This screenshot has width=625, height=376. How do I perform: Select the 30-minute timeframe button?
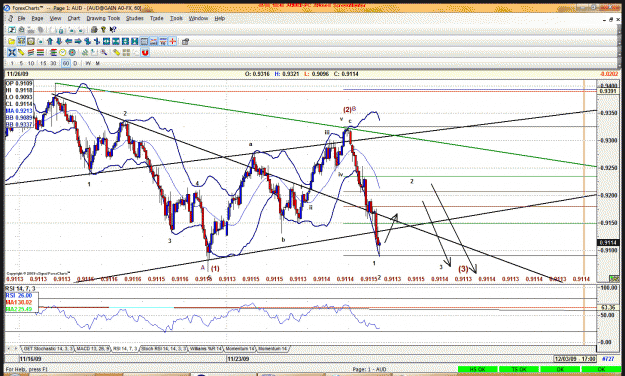tap(53, 63)
